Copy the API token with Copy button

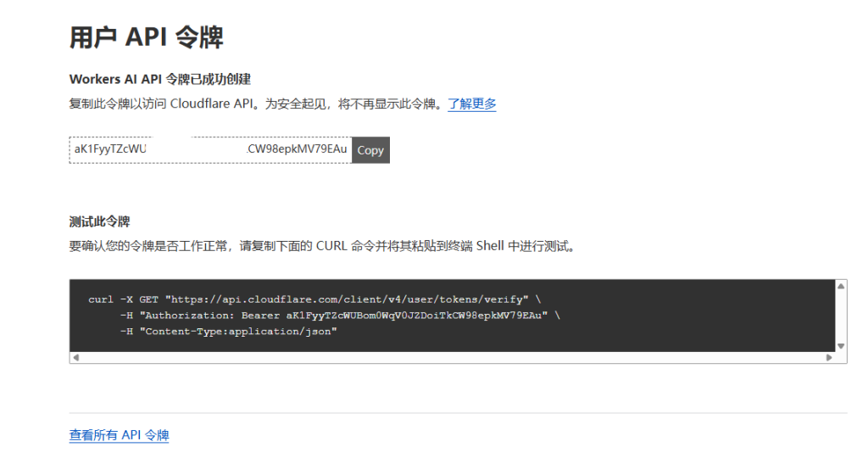point(370,150)
